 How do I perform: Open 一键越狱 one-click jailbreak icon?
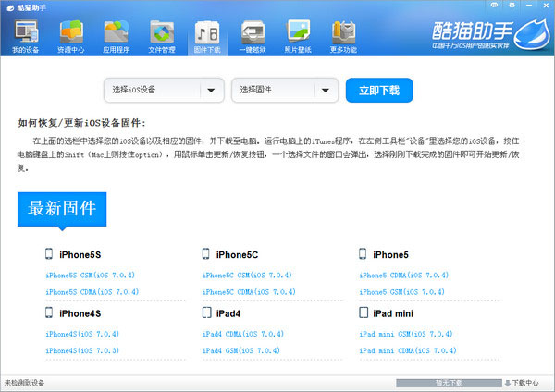[x=253, y=37]
